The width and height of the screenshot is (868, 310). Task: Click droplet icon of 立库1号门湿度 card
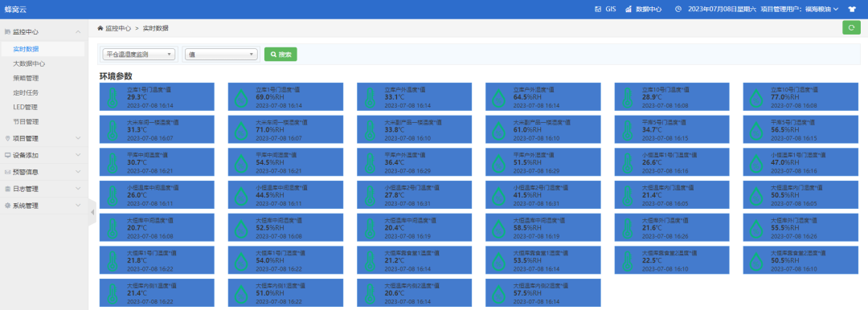[x=241, y=98]
